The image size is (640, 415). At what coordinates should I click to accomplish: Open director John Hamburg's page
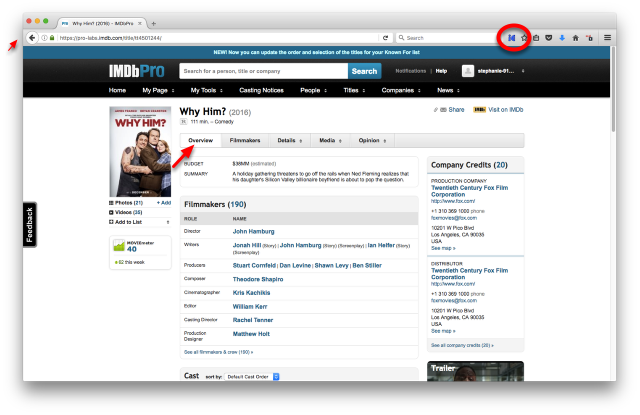pyautogui.click(x=253, y=231)
